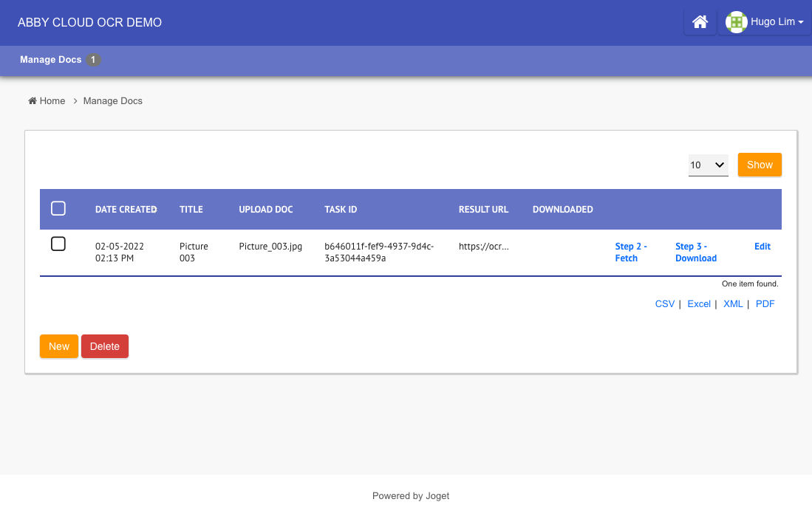The width and height of the screenshot is (812, 519).
Task: Export the list as CSV
Action: [x=664, y=304]
